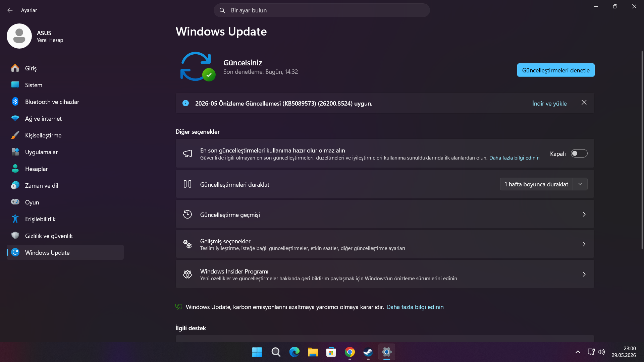Click the Bir ayar bulun search field
This screenshot has width=644, height=362.
[x=322, y=10]
